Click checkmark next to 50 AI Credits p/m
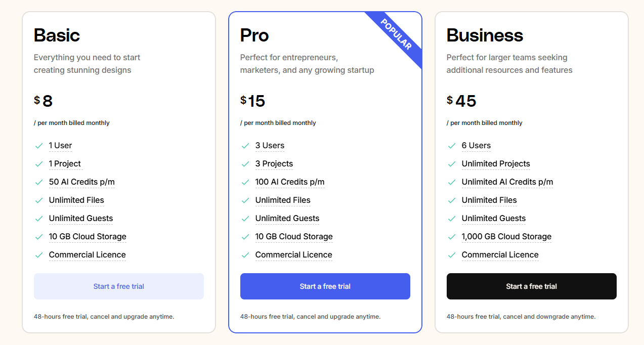 coord(39,182)
